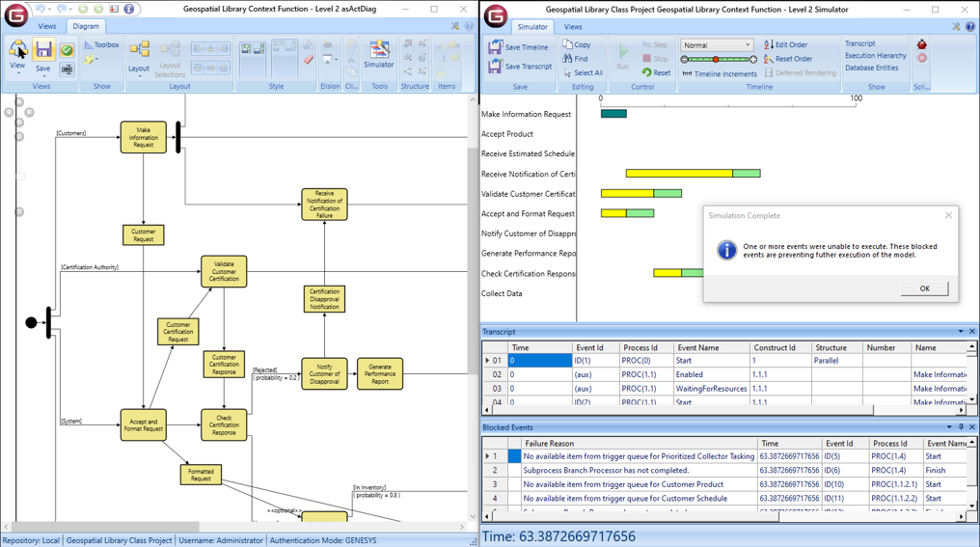Open the Simulator tool in Diagram ribbon

coord(378,53)
